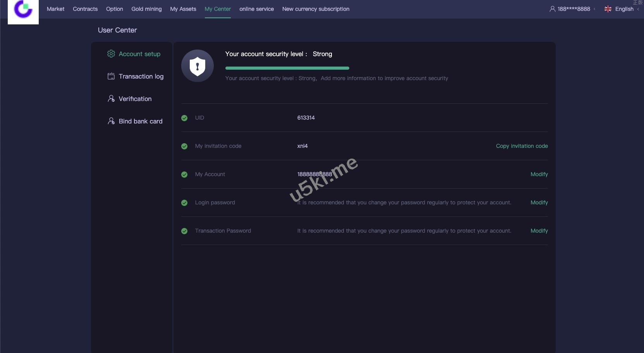Modify the Login password

539,202
